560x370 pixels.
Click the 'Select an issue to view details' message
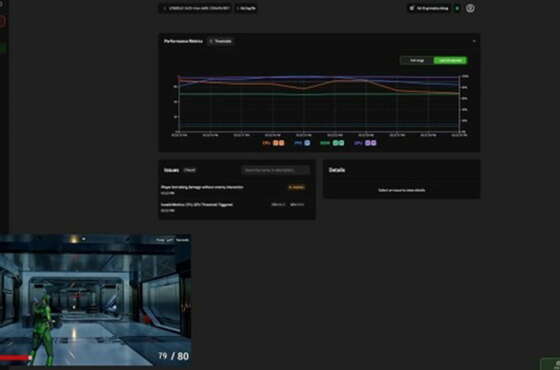(402, 190)
